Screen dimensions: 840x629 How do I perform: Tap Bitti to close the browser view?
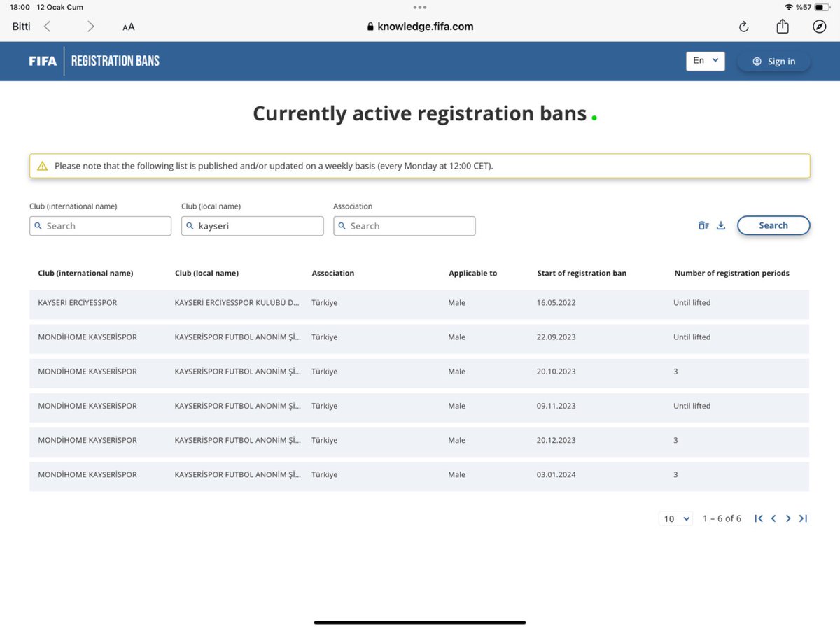coord(21,27)
